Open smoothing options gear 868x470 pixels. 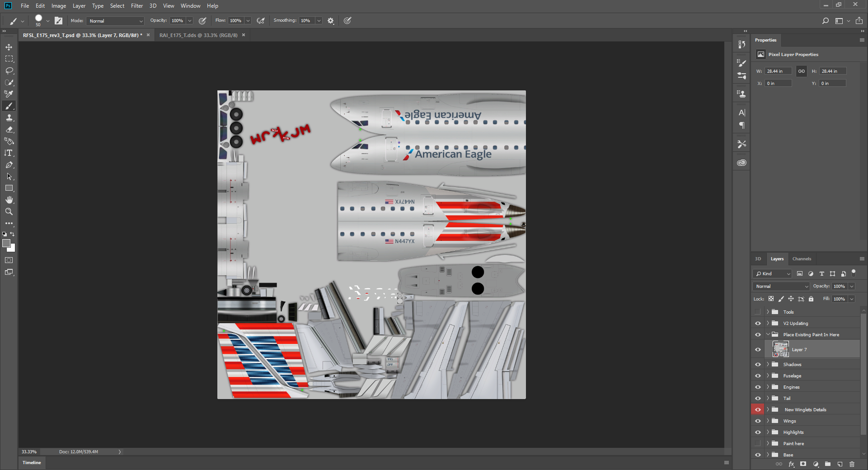tap(331, 21)
